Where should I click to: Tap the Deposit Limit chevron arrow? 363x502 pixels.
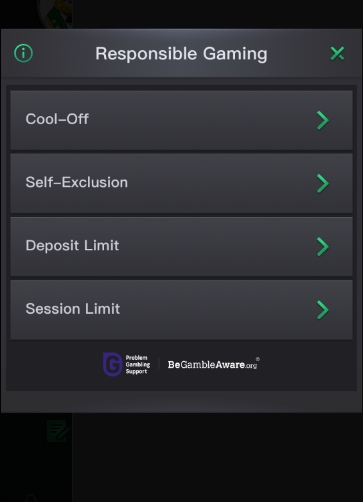[x=323, y=247]
